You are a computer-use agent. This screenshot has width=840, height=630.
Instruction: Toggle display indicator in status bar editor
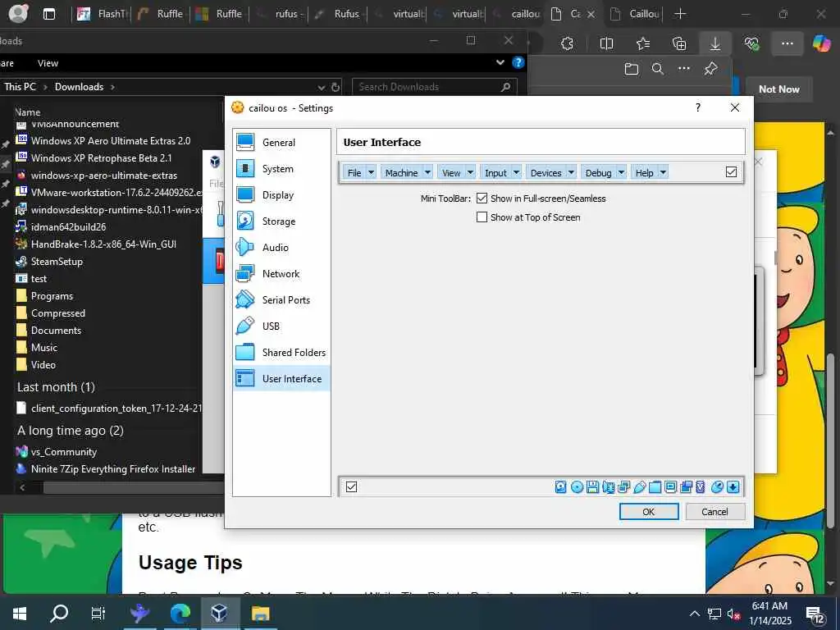tap(670, 487)
